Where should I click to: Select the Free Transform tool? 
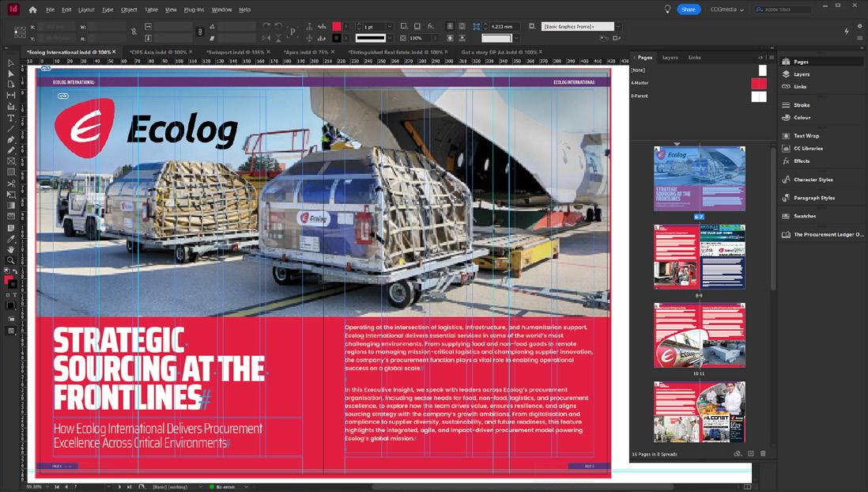10,195
